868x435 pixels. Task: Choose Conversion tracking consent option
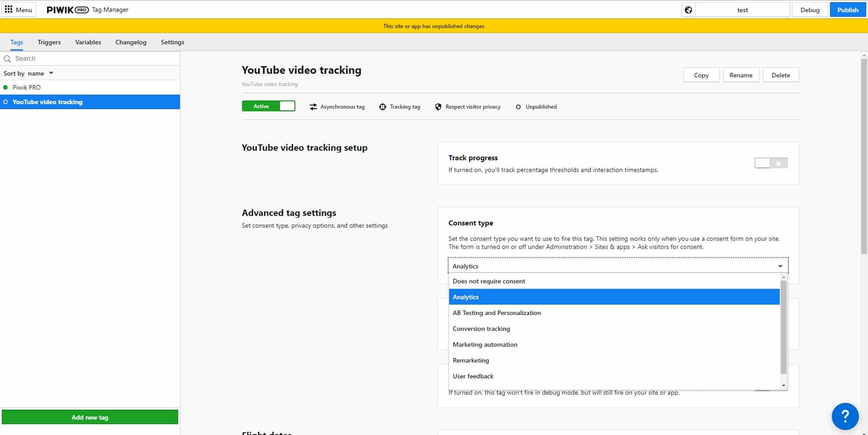614,329
